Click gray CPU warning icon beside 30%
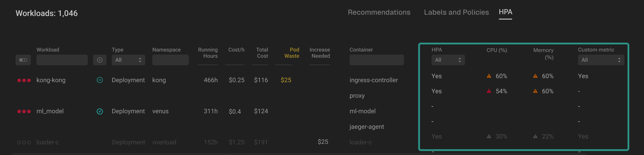Viewport: 644px width, 155px height. [489, 136]
